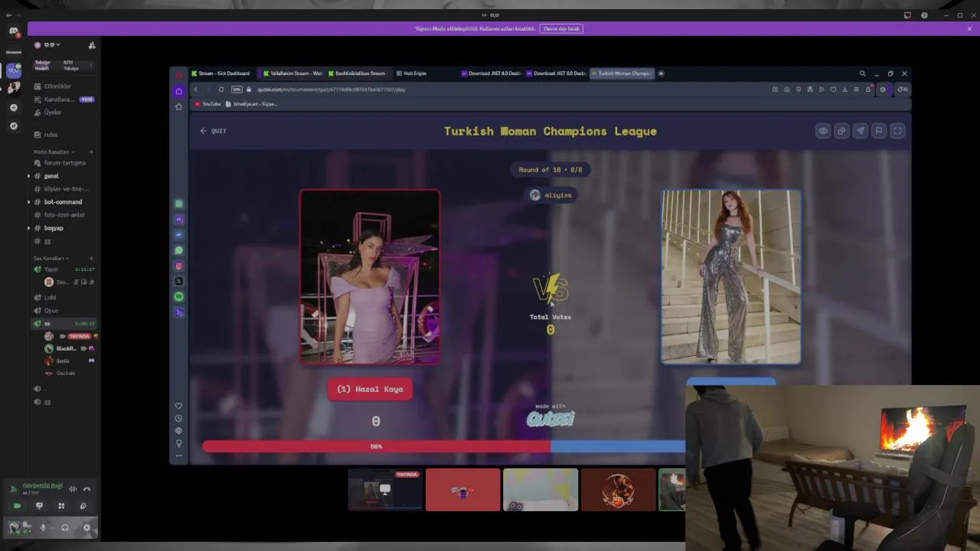
Task: Switch to Stream - Kick Dashboard tab
Action: pos(220,73)
